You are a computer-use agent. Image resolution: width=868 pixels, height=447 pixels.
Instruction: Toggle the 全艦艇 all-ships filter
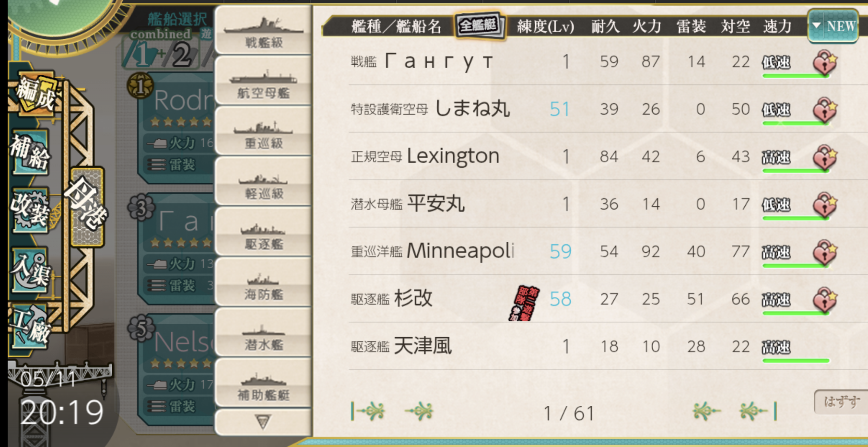pyautogui.click(x=480, y=25)
